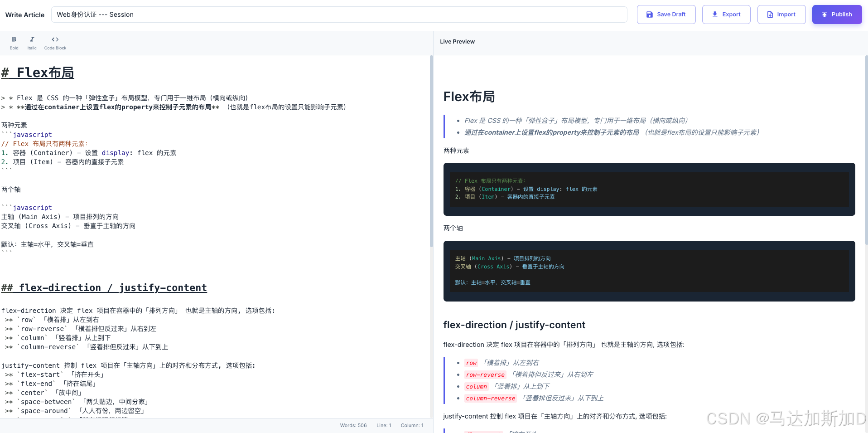Insert a Code Block
This screenshot has height=433, width=868.
(x=55, y=43)
